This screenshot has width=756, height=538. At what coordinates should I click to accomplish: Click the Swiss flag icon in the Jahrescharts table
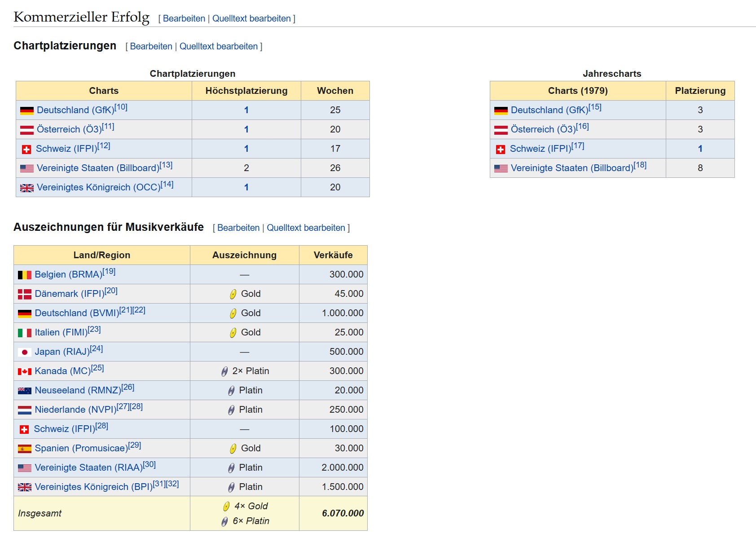pyautogui.click(x=501, y=149)
